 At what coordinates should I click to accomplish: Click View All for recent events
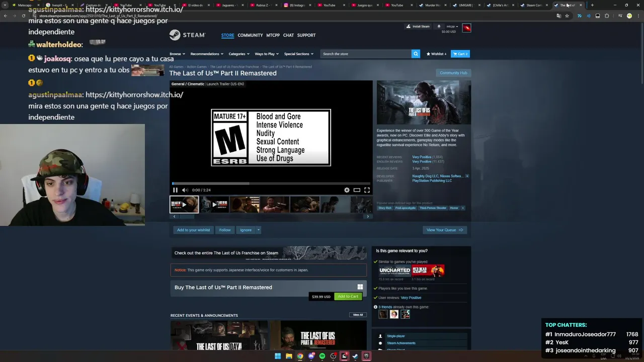pyautogui.click(x=358, y=315)
